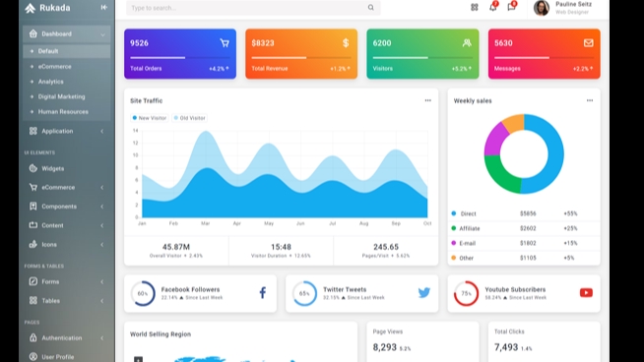Collapse the Dashboard menu chevron
The width and height of the screenshot is (644, 362).
point(102,34)
